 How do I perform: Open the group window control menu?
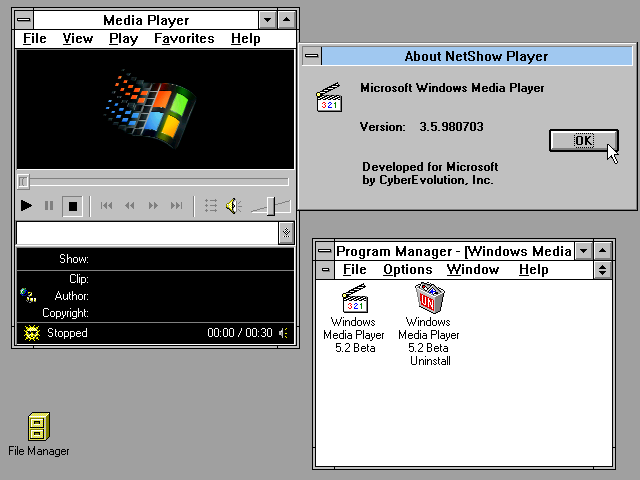point(325,270)
